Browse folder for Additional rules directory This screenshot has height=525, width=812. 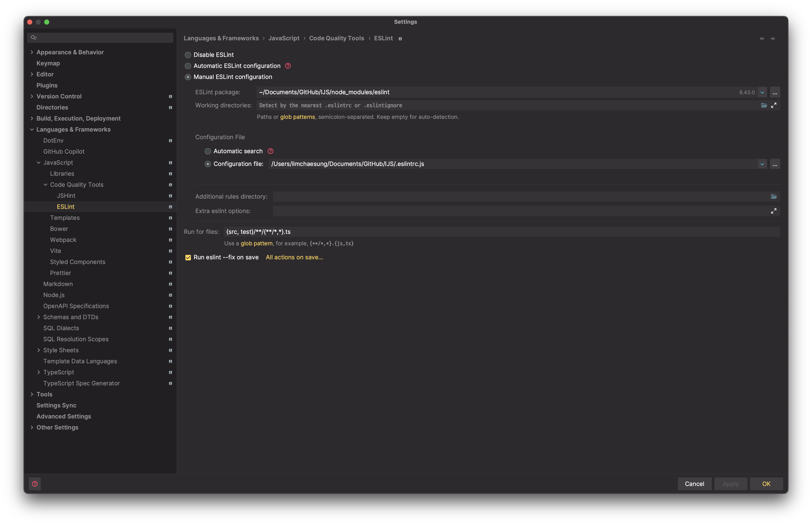point(774,196)
